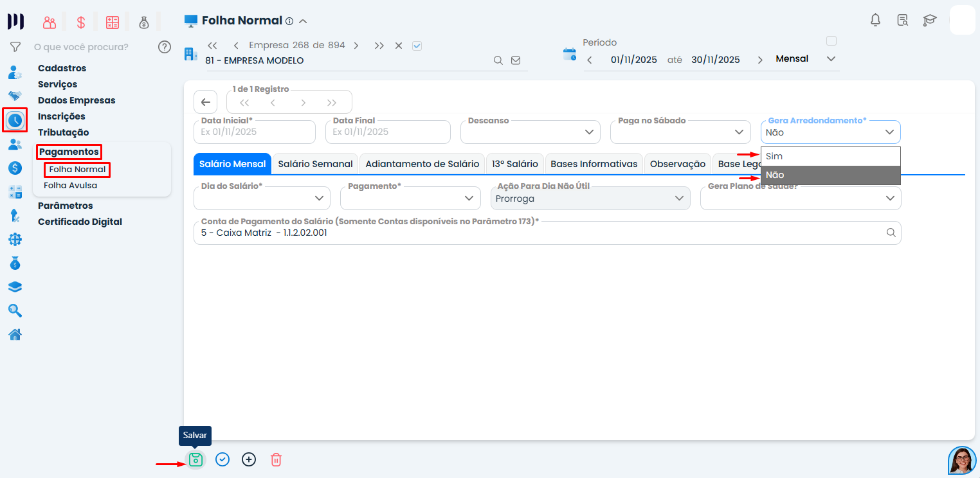Switch to the Observação tab

point(678,164)
